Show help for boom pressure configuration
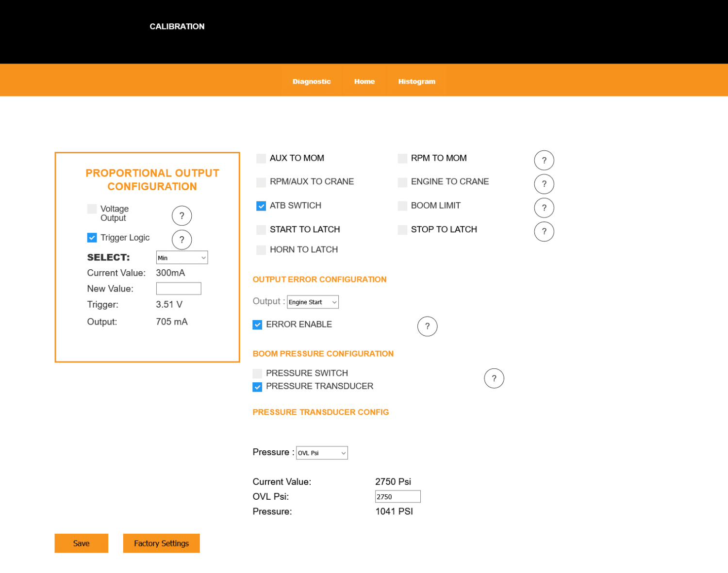 pyautogui.click(x=494, y=378)
